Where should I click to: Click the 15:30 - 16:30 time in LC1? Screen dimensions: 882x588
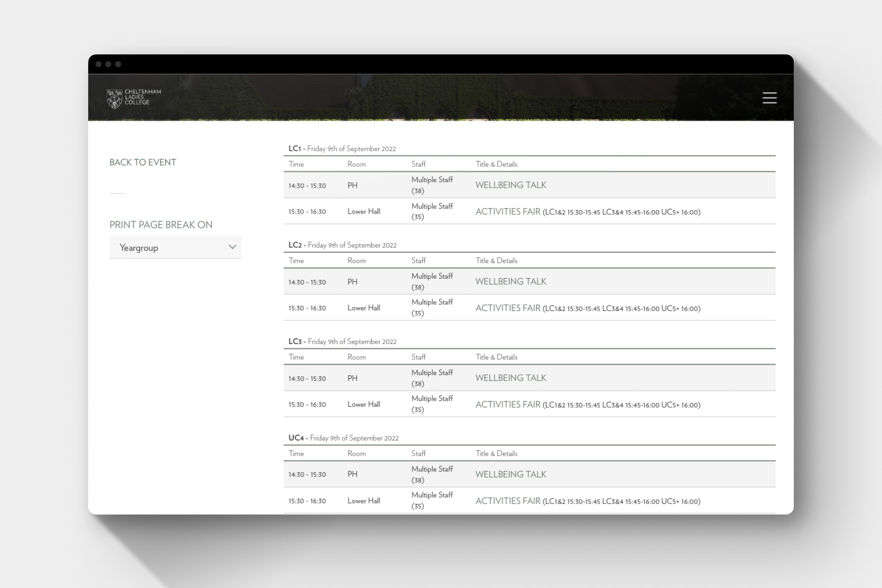307,211
